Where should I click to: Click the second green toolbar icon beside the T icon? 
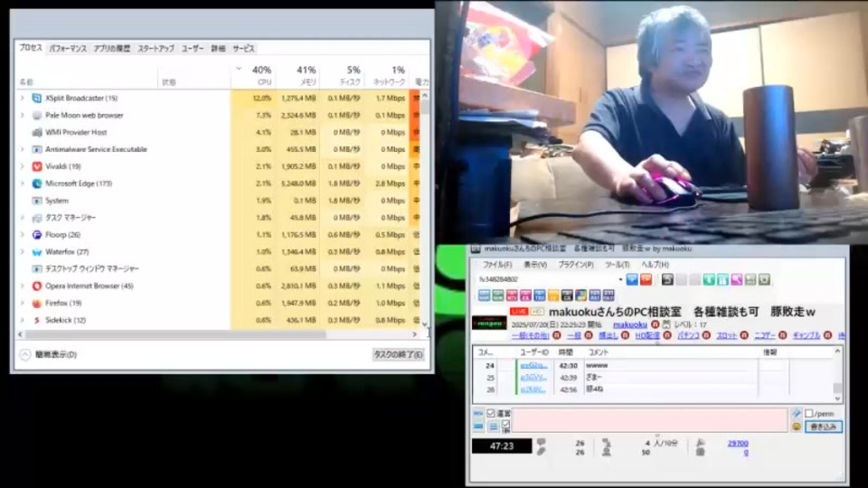[x=722, y=279]
